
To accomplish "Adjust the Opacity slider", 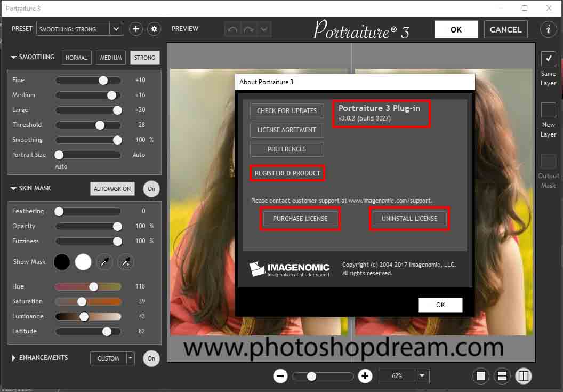I will click(89, 226).
